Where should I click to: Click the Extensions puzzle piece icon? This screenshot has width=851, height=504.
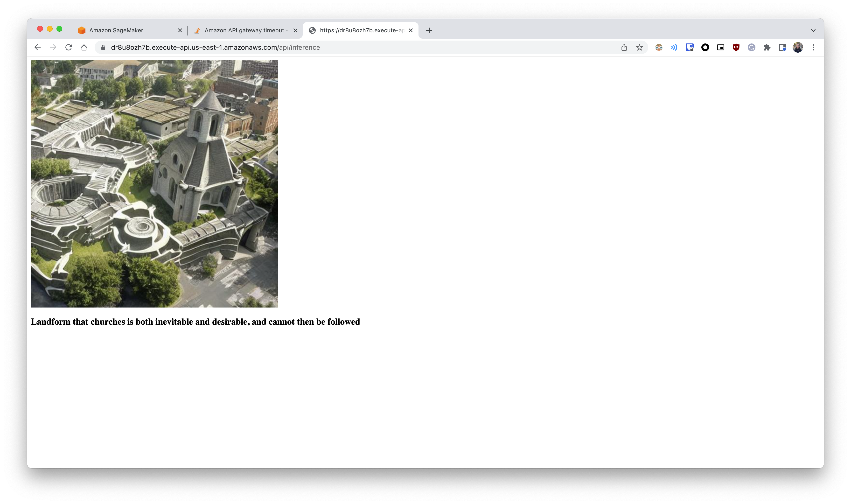click(767, 48)
